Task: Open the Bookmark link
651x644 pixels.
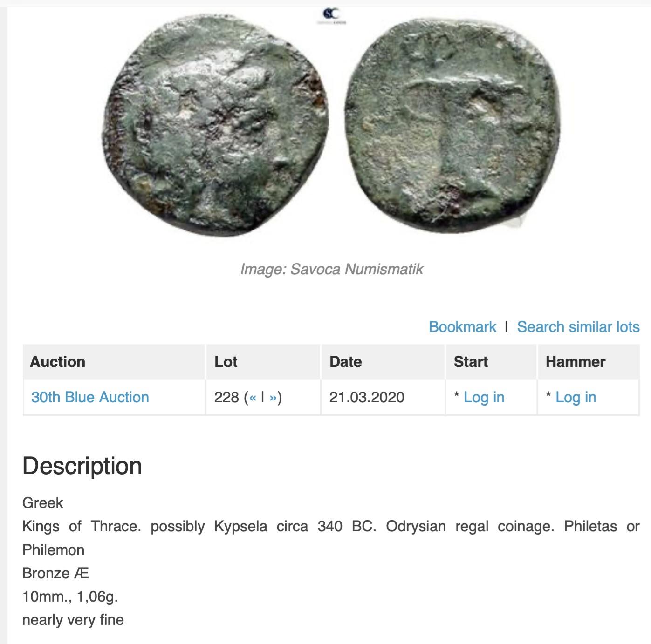Action: [x=462, y=327]
